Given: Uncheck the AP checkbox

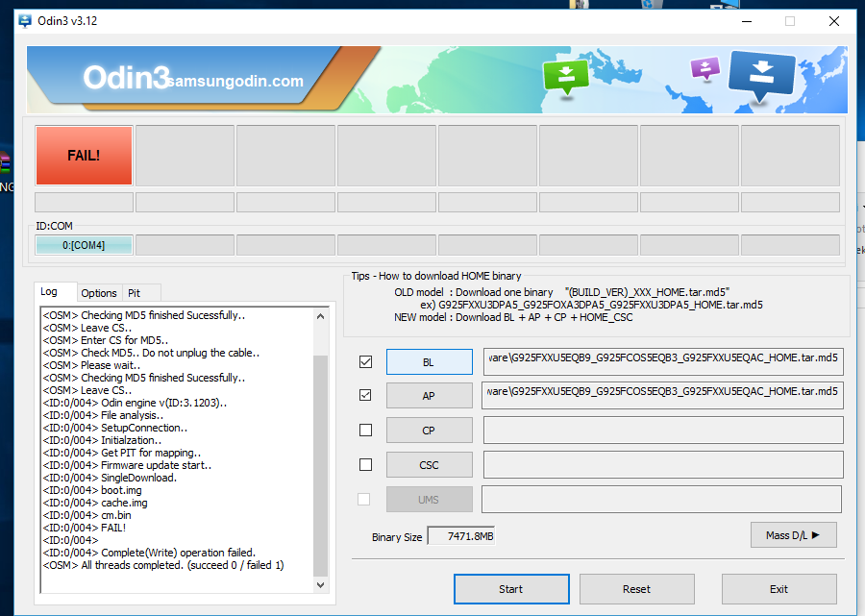Looking at the screenshot, I should pyautogui.click(x=365, y=395).
